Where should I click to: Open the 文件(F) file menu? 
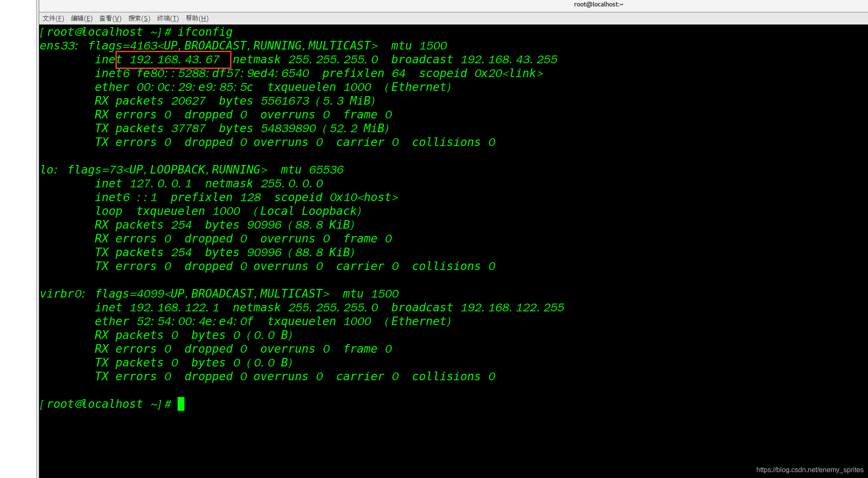tap(53, 18)
